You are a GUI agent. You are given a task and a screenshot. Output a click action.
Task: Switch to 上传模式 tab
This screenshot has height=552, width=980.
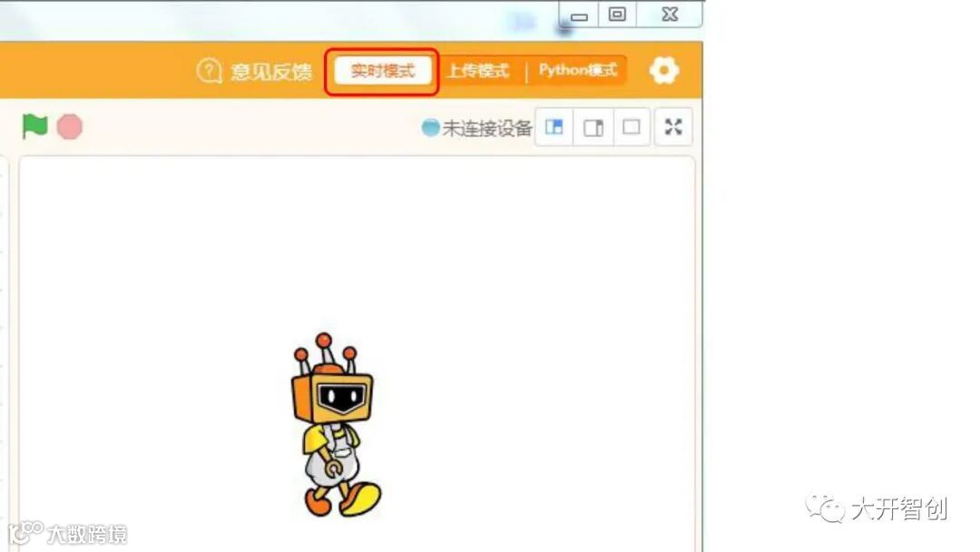[x=478, y=71]
